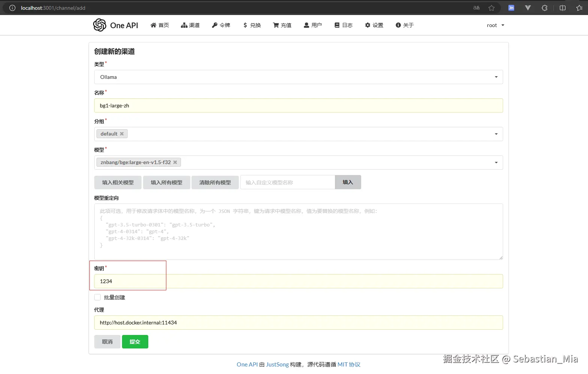Open the browser extensions puzzle icon
Image resolution: width=588 pixels, height=374 pixels.
coord(544,8)
